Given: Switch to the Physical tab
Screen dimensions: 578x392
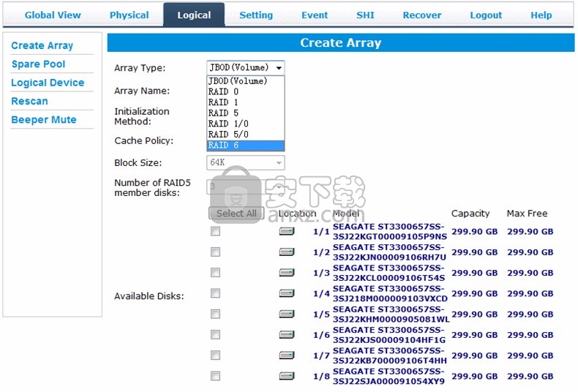Looking at the screenshot, I should coord(130,15).
